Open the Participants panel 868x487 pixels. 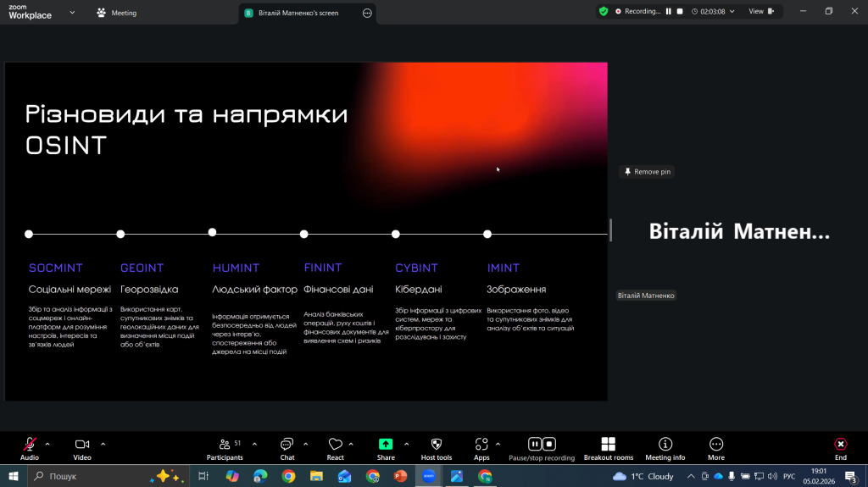(225, 445)
